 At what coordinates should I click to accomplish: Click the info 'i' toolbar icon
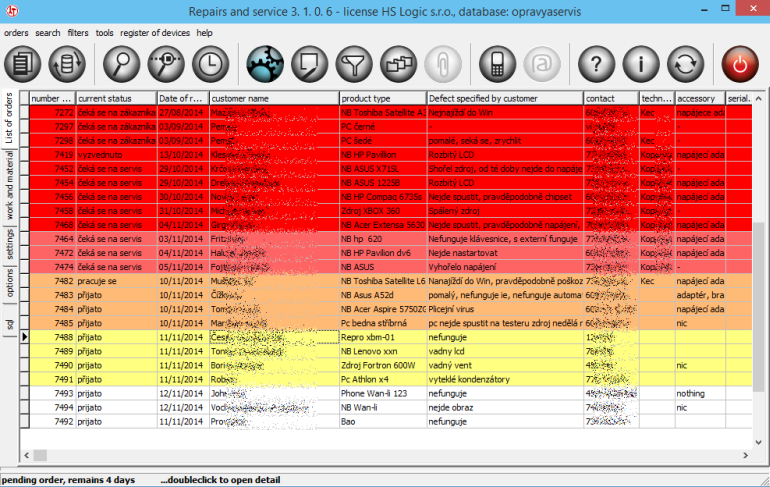click(x=641, y=64)
